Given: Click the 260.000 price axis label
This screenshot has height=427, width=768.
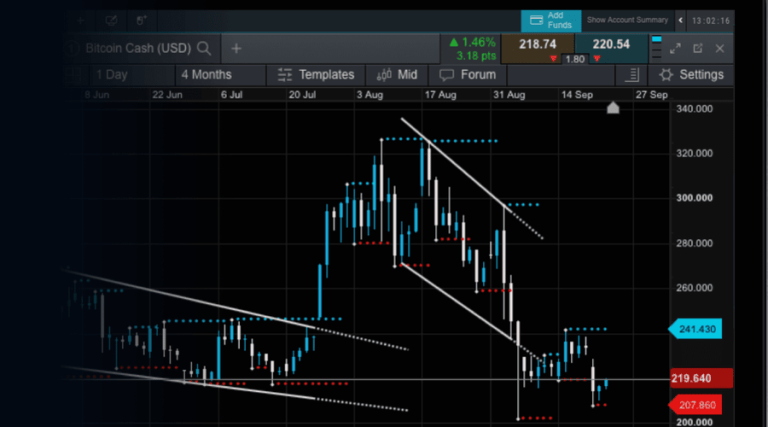Looking at the screenshot, I should click(x=694, y=287).
